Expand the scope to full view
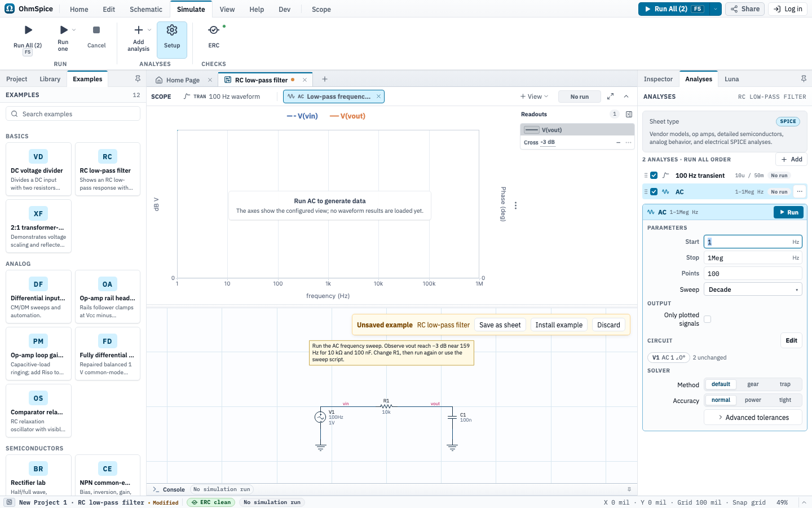The width and height of the screenshot is (812, 508). tap(610, 97)
